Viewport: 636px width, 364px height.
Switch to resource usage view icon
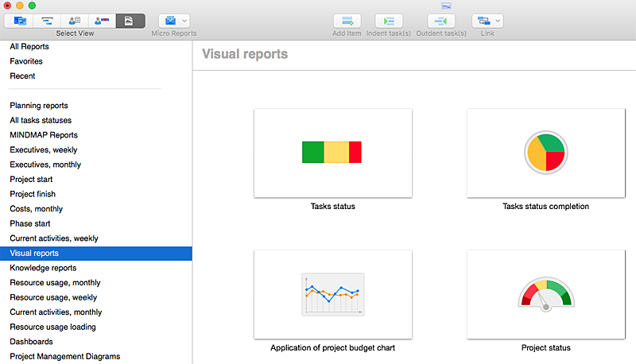(102, 21)
